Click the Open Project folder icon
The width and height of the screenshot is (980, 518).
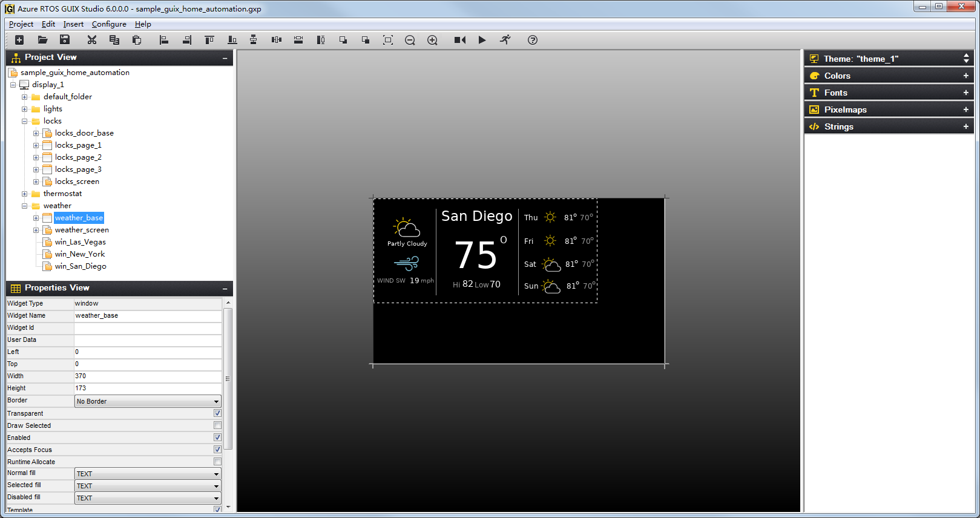pos(42,40)
